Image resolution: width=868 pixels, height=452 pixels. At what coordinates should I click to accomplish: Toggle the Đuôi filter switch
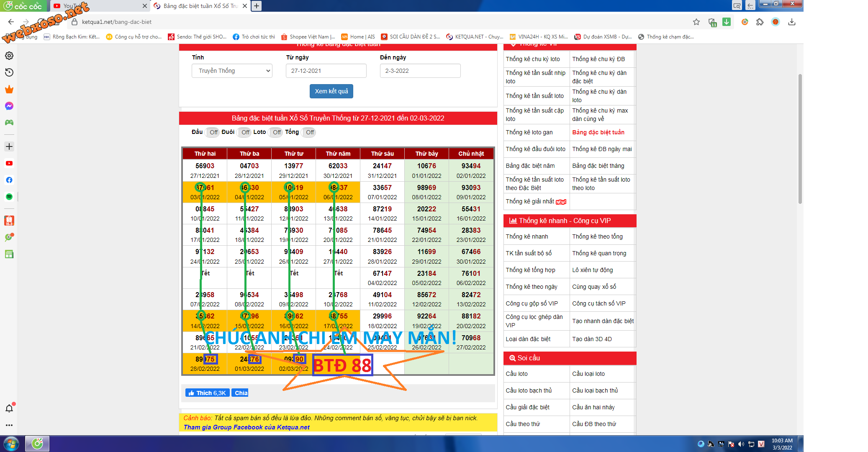244,132
